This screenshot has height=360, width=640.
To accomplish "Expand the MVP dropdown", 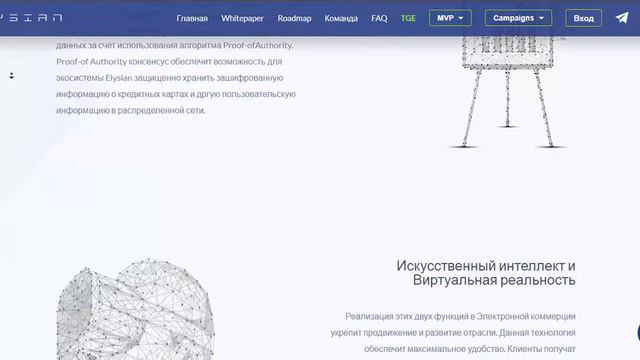I will pyautogui.click(x=450, y=18).
